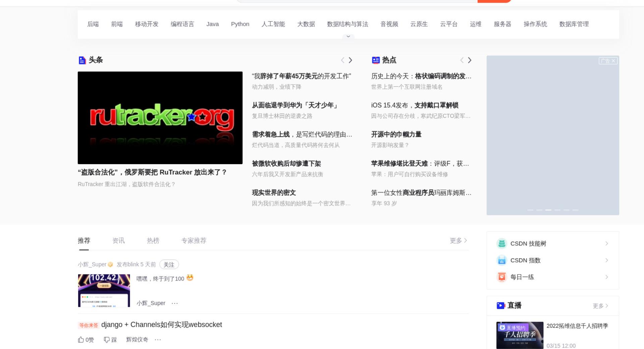Open more options dots beside 辉煌仪奇

(x=158, y=340)
